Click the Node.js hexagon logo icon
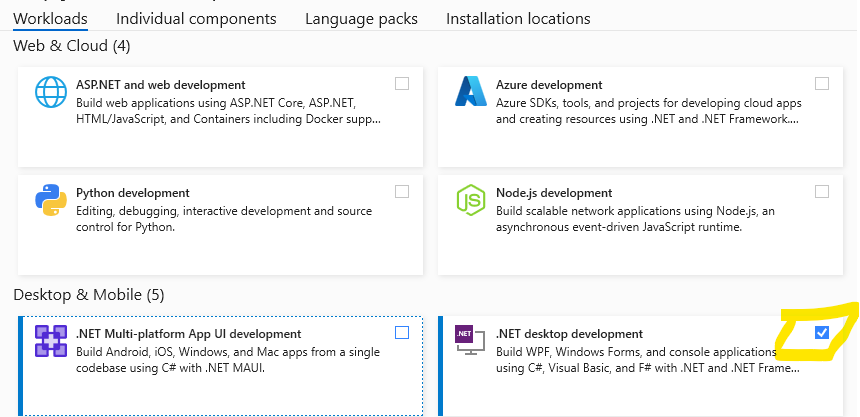This screenshot has height=417, width=860. [x=471, y=200]
